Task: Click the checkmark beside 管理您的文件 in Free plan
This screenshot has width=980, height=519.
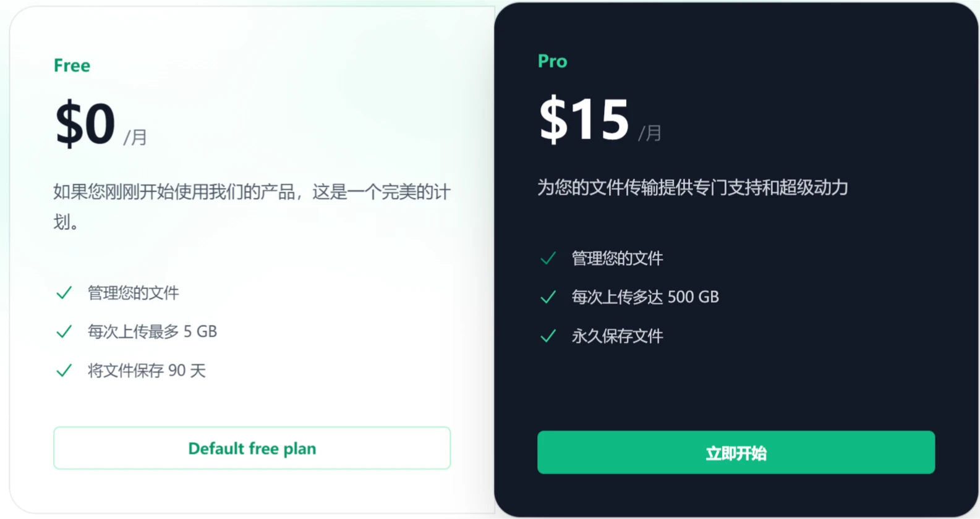Action: (x=64, y=293)
